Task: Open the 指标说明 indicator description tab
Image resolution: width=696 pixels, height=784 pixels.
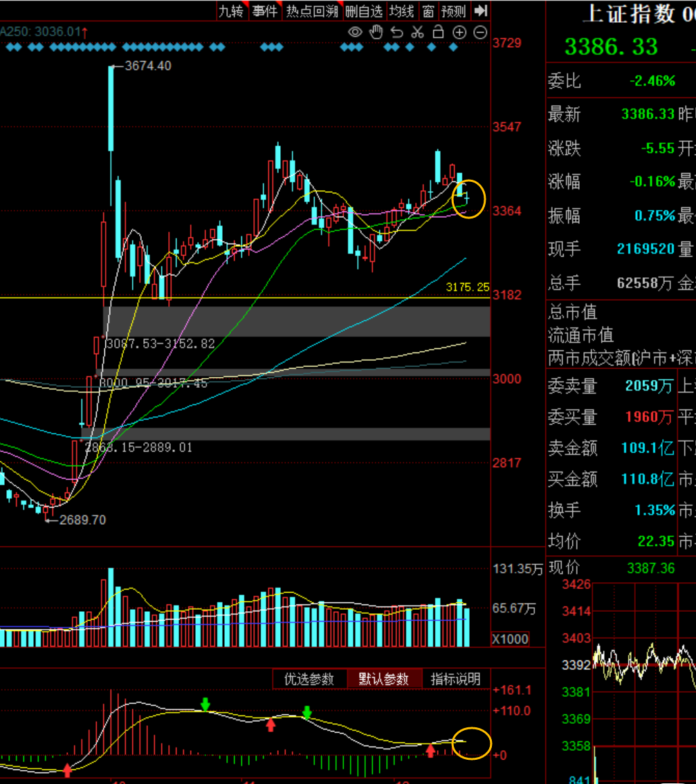Action: point(456,679)
